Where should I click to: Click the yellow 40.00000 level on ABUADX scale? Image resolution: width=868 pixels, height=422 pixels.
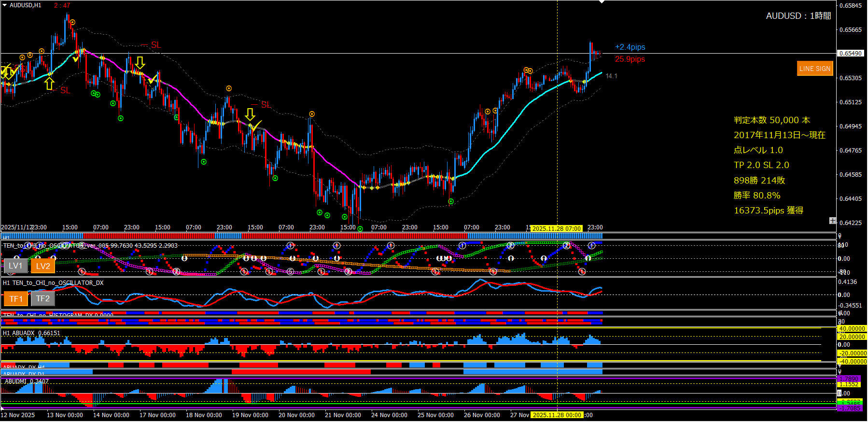tap(852, 329)
